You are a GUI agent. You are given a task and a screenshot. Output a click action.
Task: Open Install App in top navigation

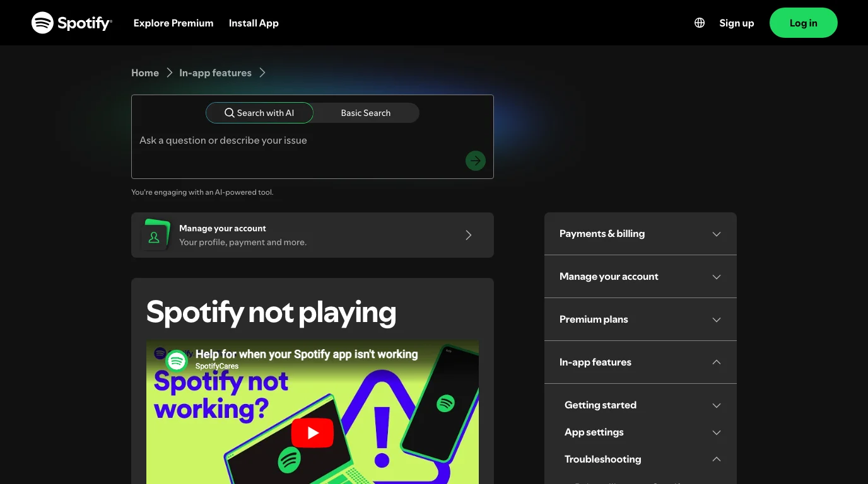pyautogui.click(x=254, y=23)
